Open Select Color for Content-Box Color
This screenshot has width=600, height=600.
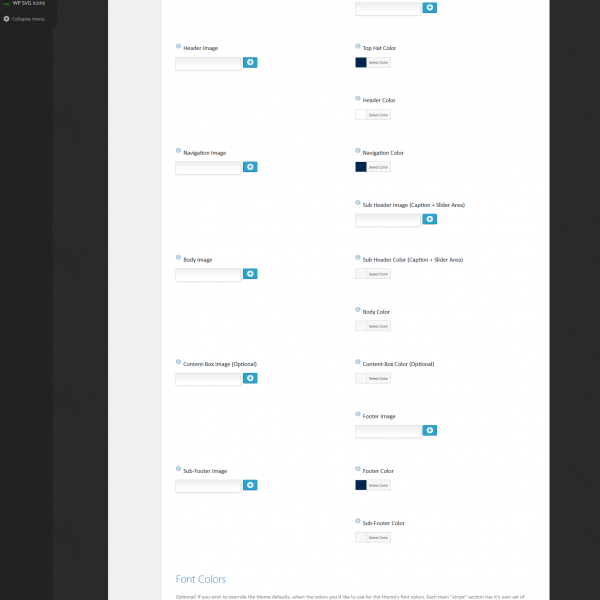point(378,378)
